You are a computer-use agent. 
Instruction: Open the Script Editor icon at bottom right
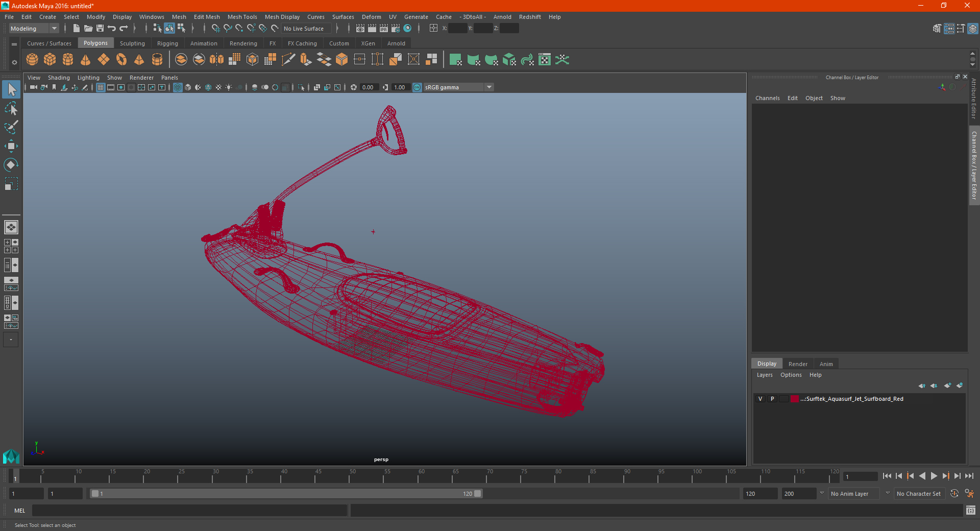tap(971, 510)
